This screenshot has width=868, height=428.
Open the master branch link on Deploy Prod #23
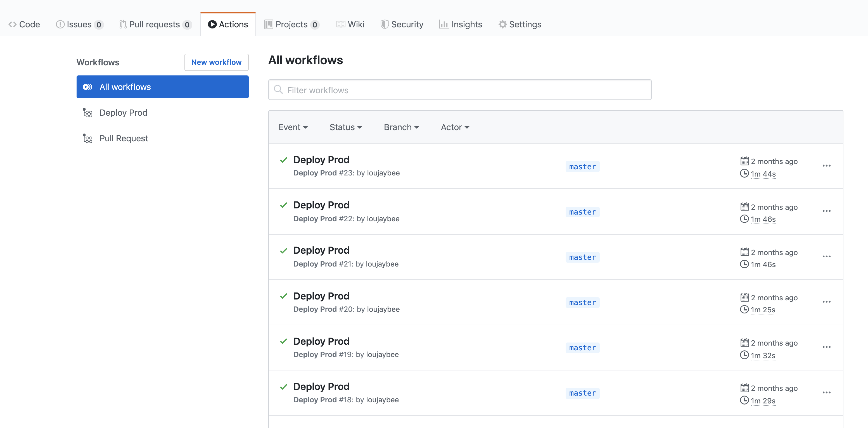(x=582, y=166)
